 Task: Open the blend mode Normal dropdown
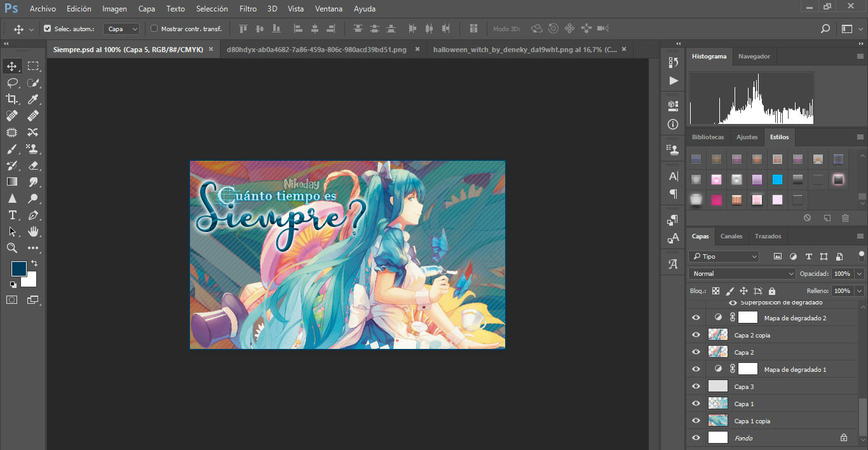pos(742,274)
